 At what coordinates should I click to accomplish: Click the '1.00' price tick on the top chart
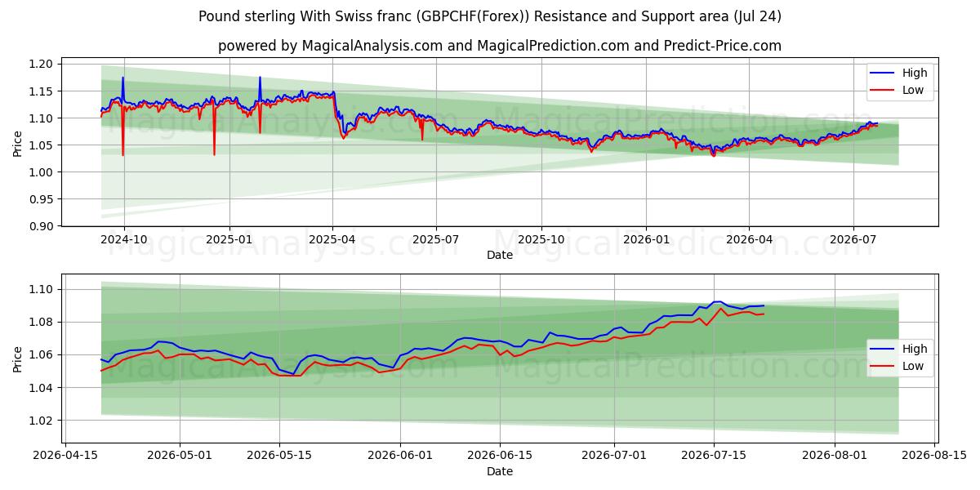[x=42, y=172]
